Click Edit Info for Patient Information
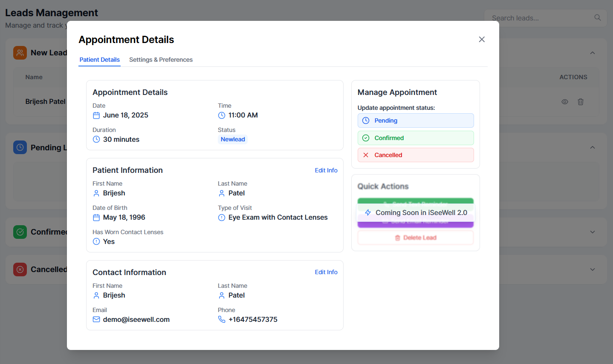 coord(326,170)
